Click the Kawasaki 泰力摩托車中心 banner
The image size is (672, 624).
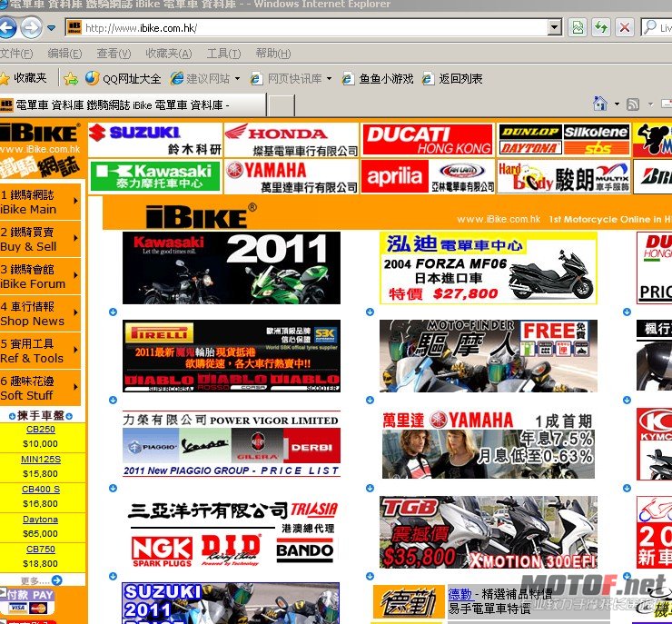(155, 176)
